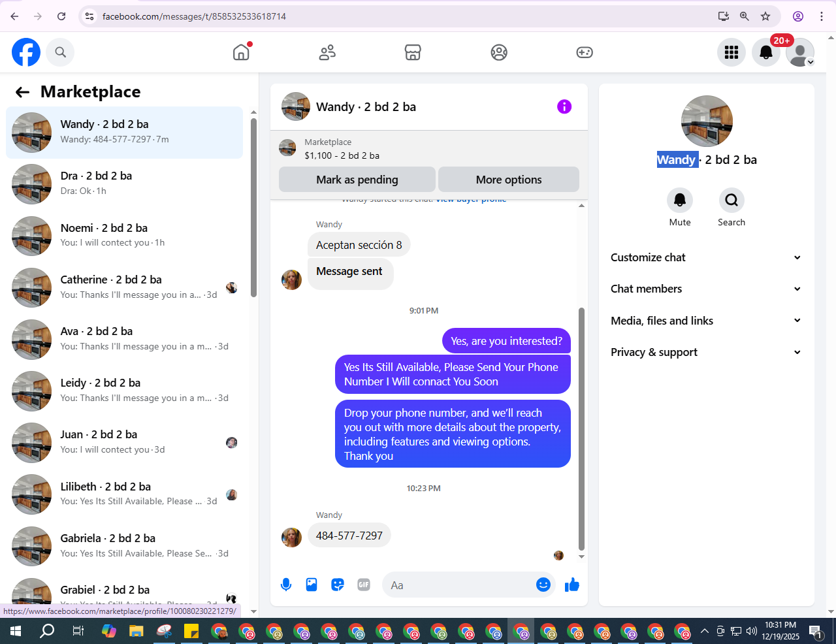Bookmark this page with star icon
The image size is (836, 644).
click(765, 16)
